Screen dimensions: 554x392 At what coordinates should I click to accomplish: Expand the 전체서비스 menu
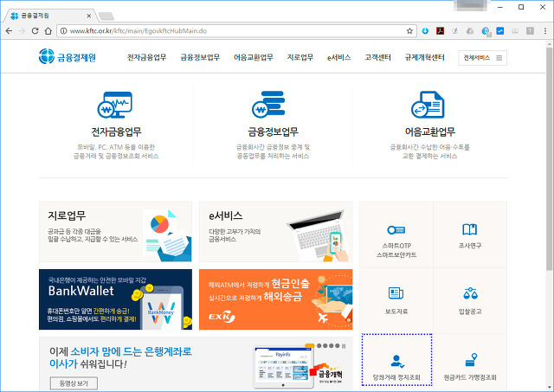[483, 58]
